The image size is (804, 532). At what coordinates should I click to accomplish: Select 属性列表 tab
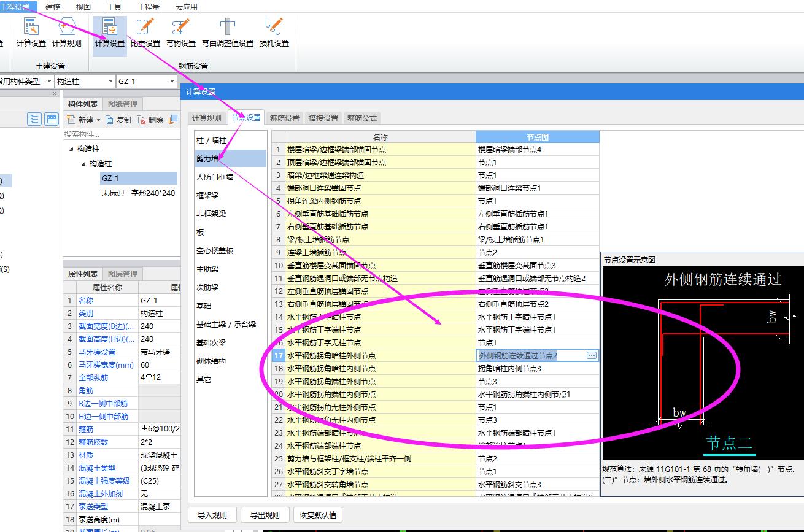83,274
